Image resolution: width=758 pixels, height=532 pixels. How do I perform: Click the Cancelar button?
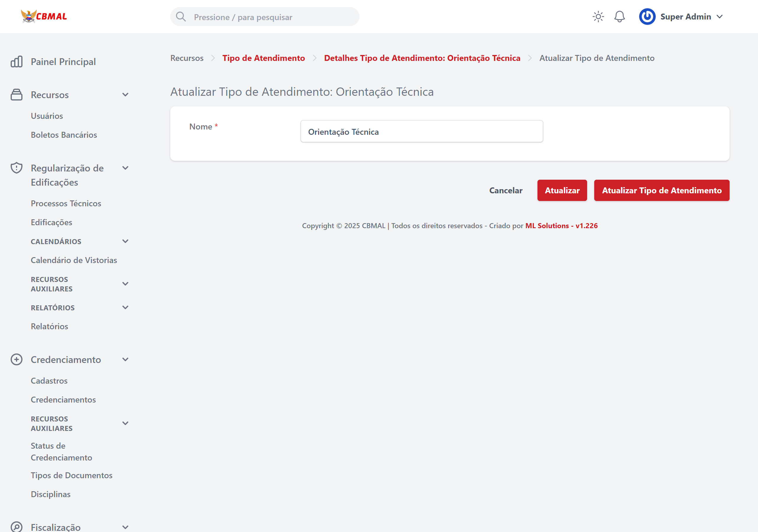click(x=506, y=190)
